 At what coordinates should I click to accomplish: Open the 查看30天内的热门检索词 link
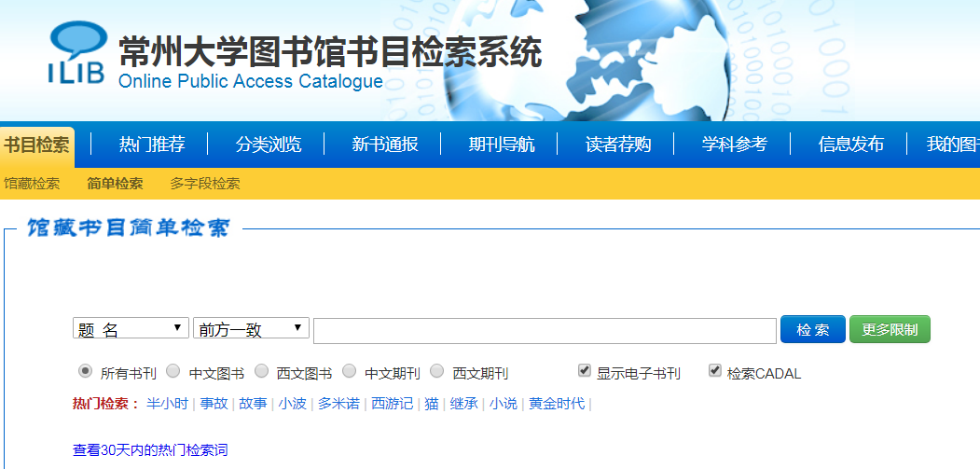(150, 450)
